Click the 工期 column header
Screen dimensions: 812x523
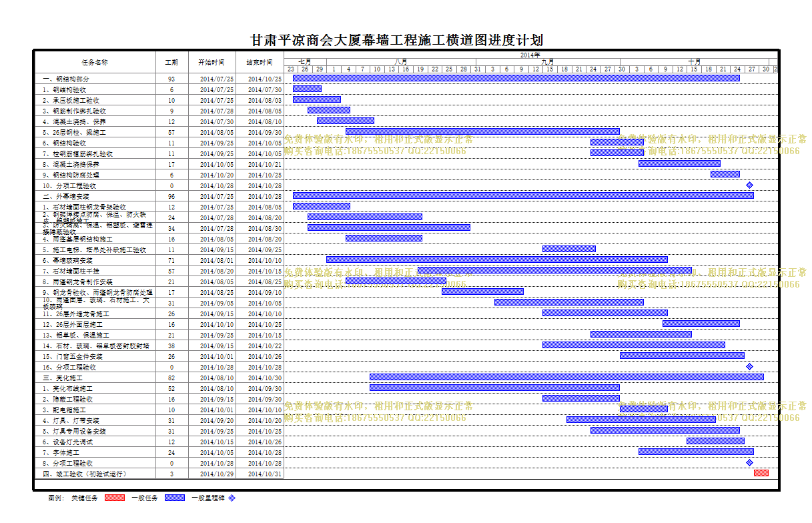point(172,62)
